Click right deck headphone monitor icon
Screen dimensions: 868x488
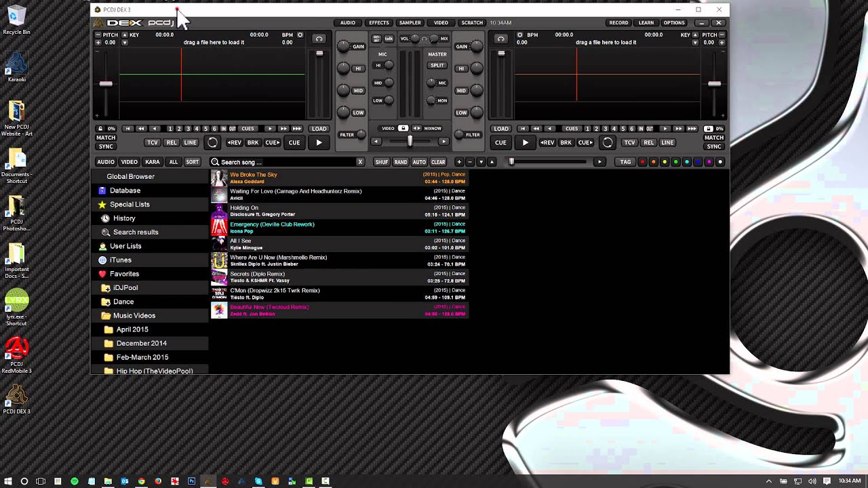coord(500,39)
